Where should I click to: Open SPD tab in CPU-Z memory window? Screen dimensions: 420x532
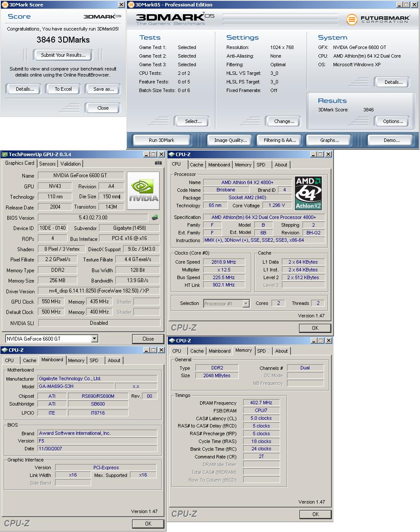pyautogui.click(x=262, y=351)
